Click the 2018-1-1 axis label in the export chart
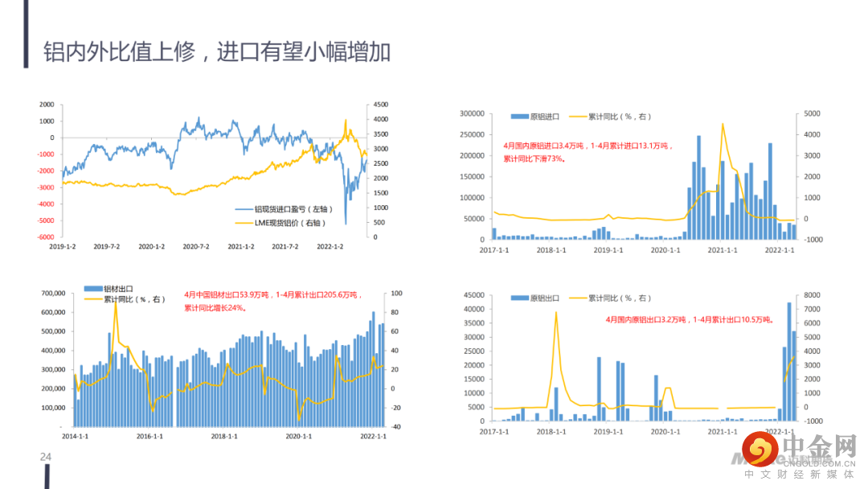This screenshot has width=868, height=489. pos(224,437)
